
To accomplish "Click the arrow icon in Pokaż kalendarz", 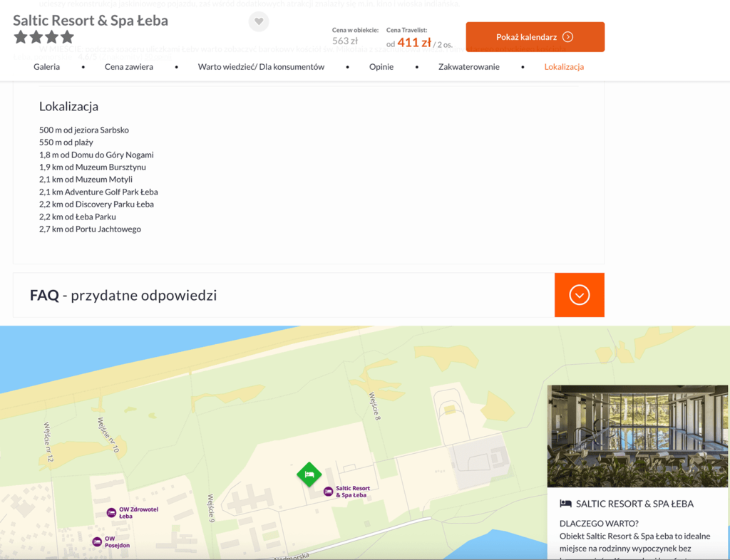I will pos(567,37).
